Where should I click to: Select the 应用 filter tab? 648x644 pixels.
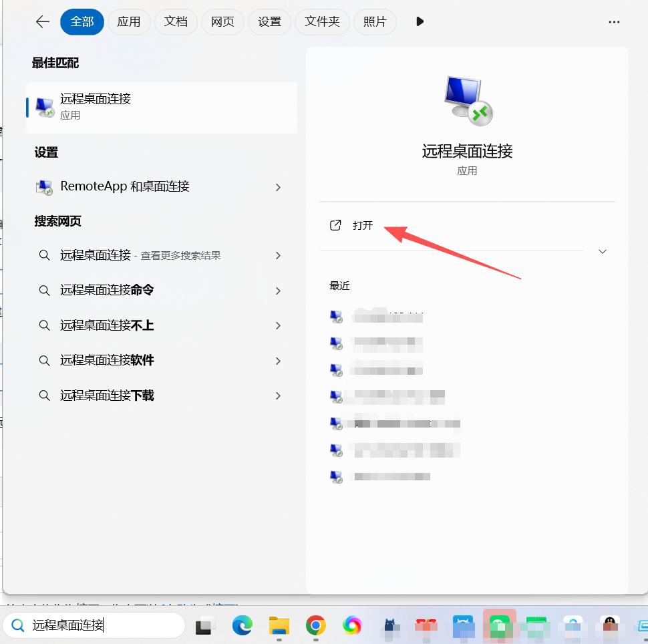point(129,22)
